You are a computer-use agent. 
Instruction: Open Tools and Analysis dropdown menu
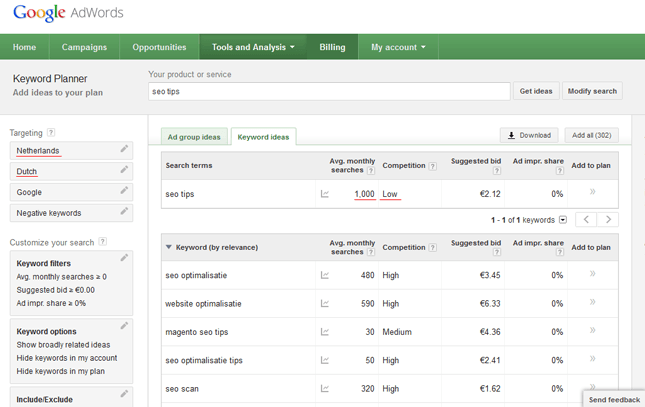253,47
